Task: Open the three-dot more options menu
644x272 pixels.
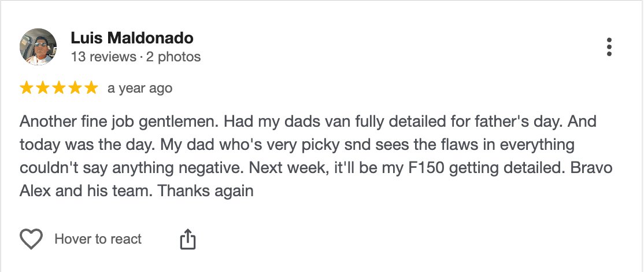Action: 609,47
